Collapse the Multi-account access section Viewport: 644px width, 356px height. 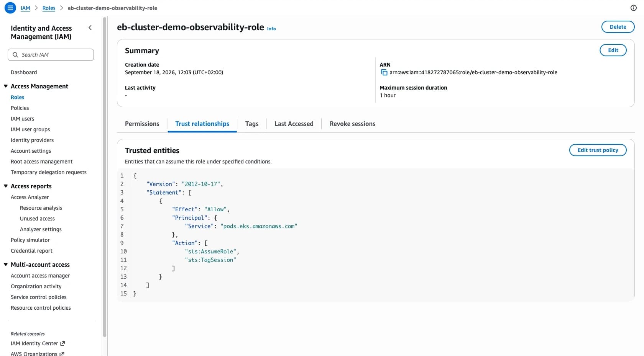pos(6,265)
